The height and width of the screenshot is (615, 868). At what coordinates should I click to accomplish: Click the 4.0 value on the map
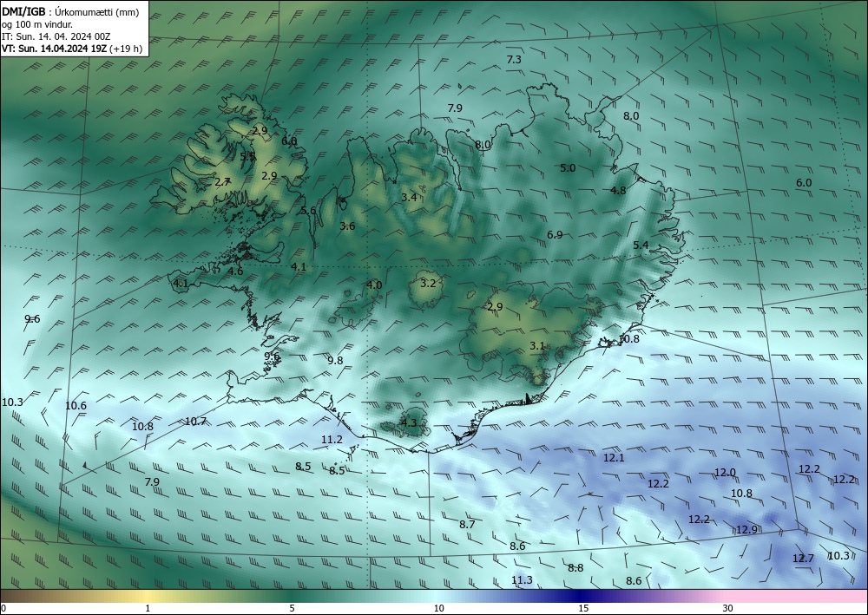click(x=374, y=285)
